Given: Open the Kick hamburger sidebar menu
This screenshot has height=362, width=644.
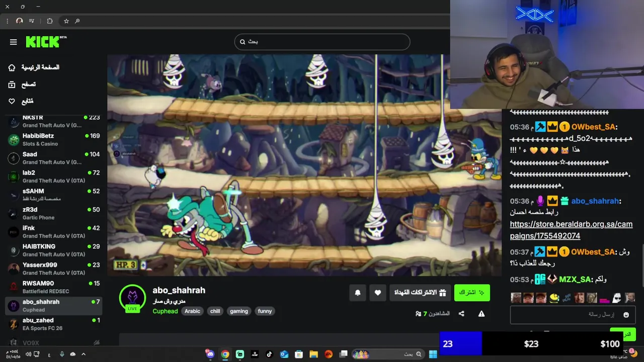Looking at the screenshot, I should (13, 42).
